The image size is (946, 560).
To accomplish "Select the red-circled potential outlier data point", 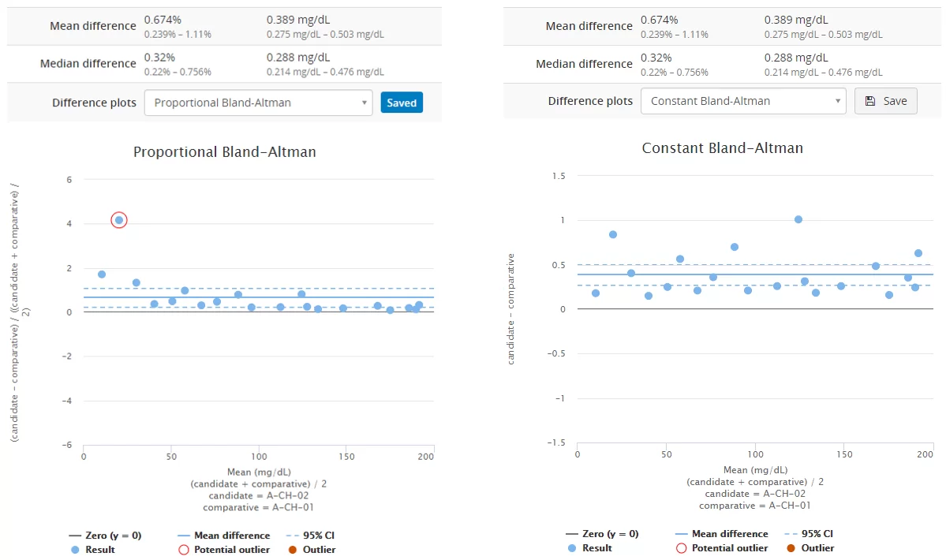I will click(x=119, y=220).
